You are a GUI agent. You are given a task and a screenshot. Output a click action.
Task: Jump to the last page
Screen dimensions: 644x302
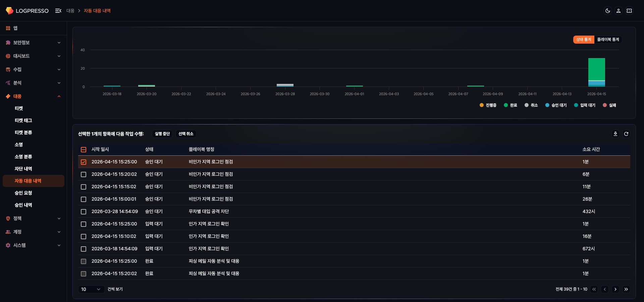(x=626, y=289)
